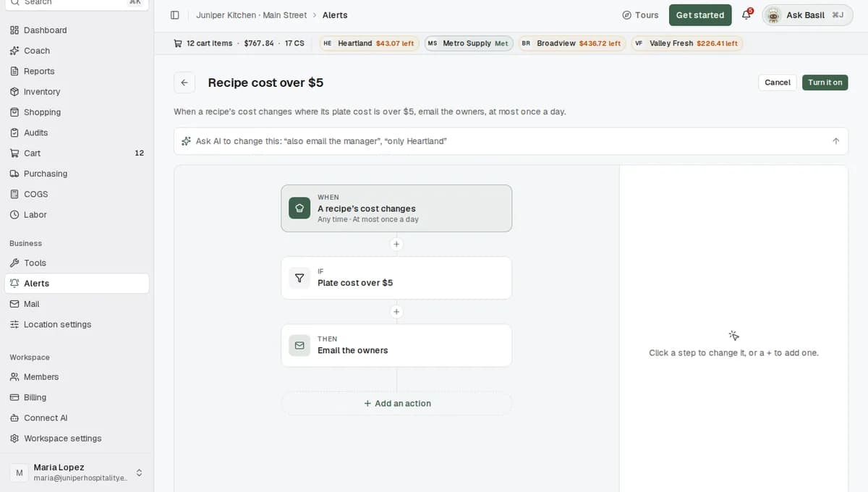The height and width of the screenshot is (492, 868).
Task: Click the Recipe cost over $5 title
Action: pos(265,82)
